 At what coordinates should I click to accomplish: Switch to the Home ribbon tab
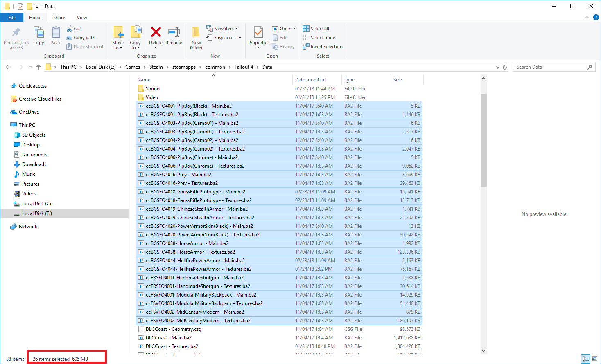[35, 18]
